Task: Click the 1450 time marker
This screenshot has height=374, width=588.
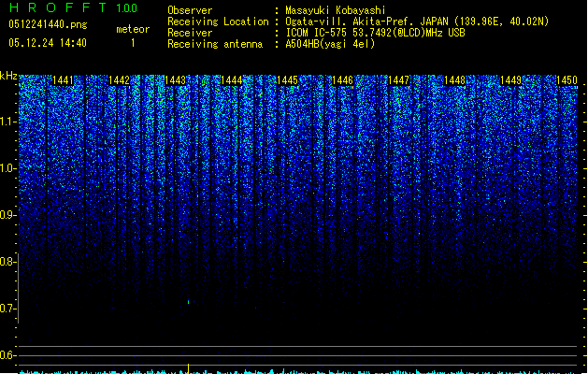Action: pos(566,80)
